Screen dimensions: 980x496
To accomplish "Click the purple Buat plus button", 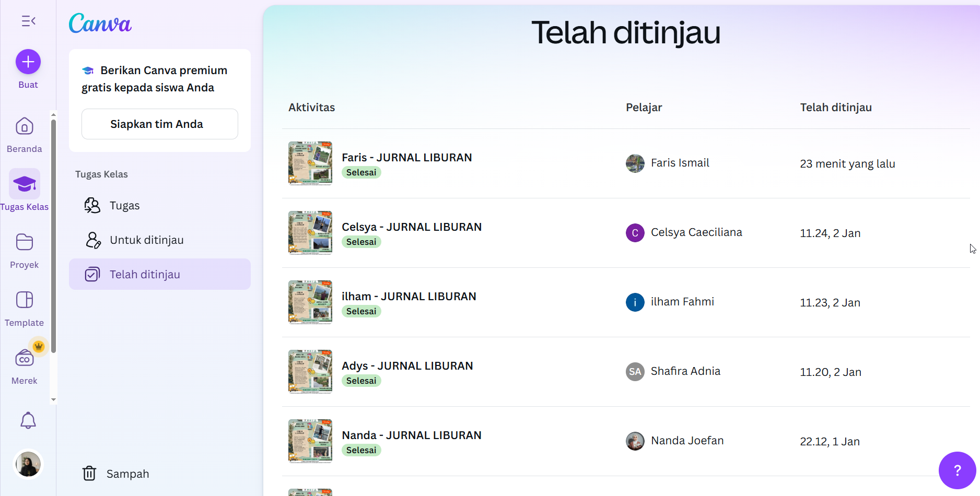I will (28, 62).
